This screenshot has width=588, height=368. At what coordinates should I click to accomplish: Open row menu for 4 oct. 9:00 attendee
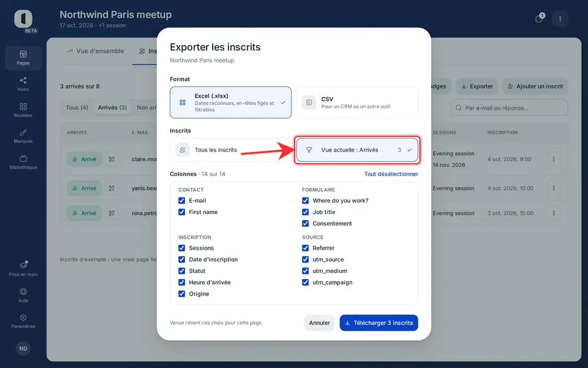pos(554,159)
